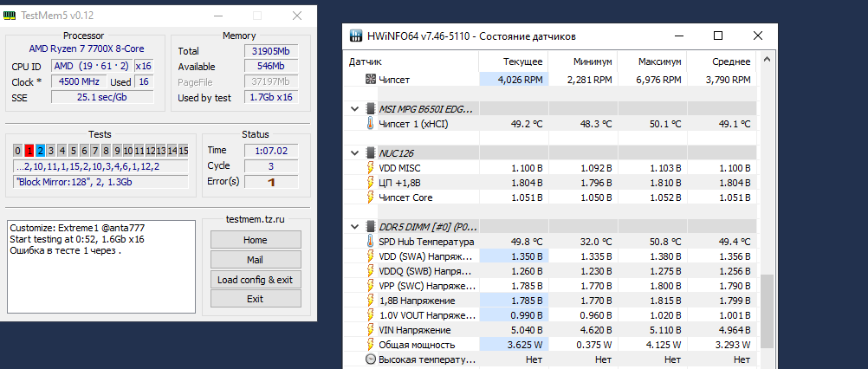Select Чипсет current value 4,026 RPM
Viewport: 868px width, 369px height.
click(521, 80)
